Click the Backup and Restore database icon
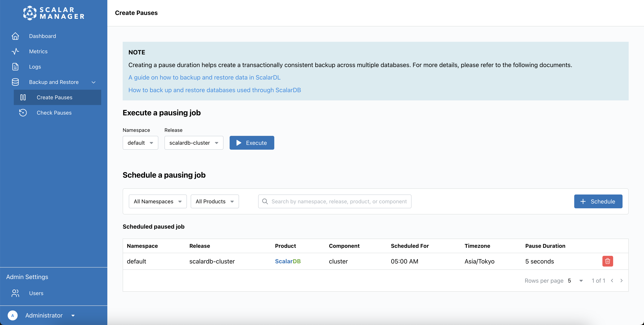The width and height of the screenshot is (644, 325). 15,82
